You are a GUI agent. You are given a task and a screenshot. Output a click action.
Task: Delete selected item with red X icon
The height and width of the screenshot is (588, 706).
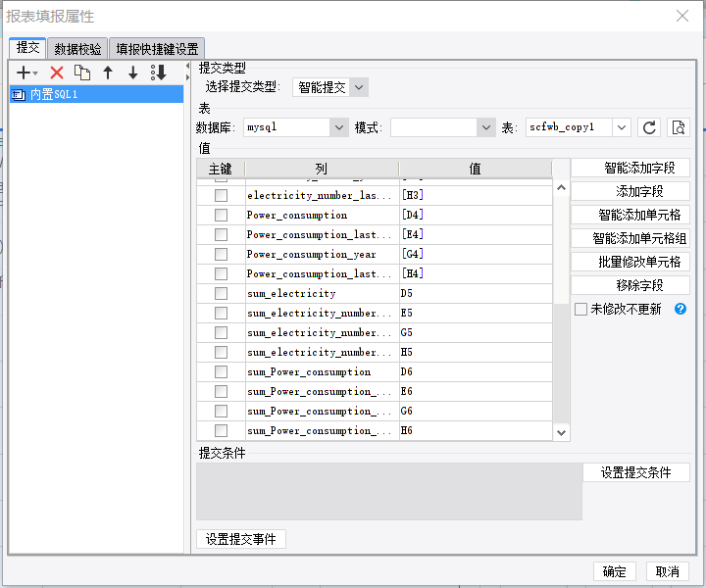57,73
